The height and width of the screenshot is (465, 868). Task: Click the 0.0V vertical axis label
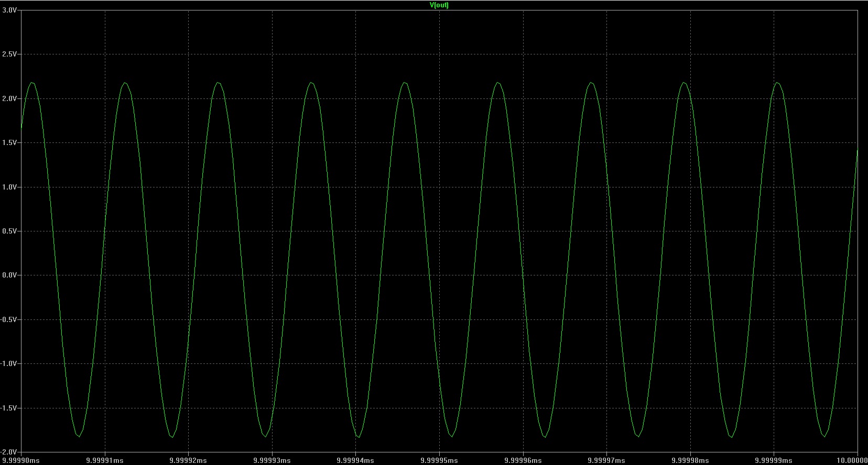tap(9, 275)
